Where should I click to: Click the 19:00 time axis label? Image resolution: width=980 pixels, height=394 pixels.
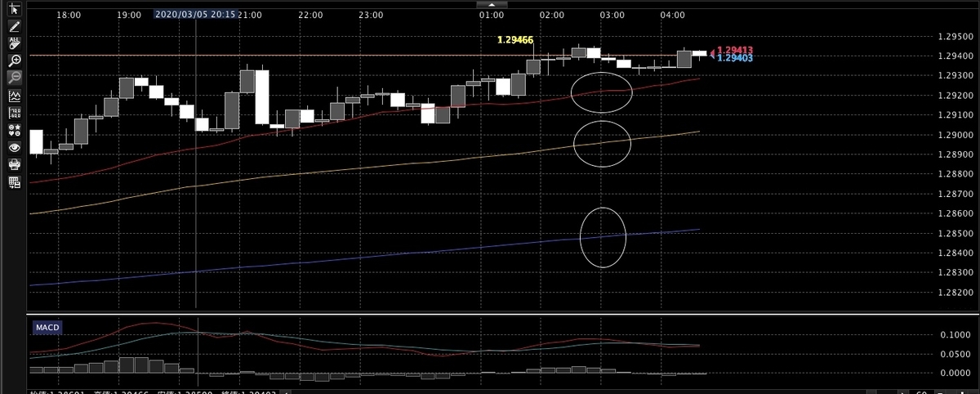[129, 16]
